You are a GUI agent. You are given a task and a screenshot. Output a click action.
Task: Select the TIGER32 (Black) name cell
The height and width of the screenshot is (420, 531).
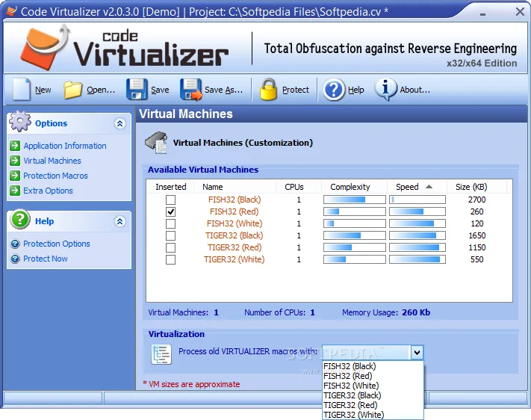click(x=234, y=235)
